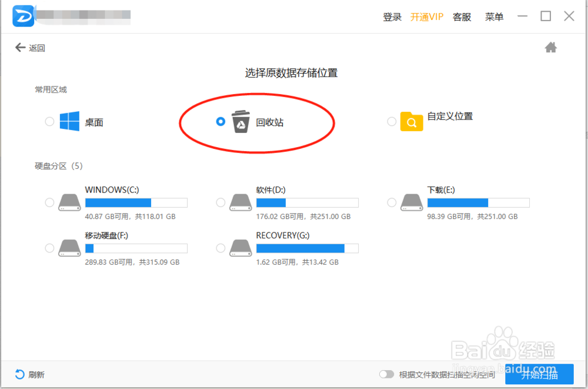Select the 软件(D:) partition radio button
The image size is (588, 389).
(x=220, y=202)
